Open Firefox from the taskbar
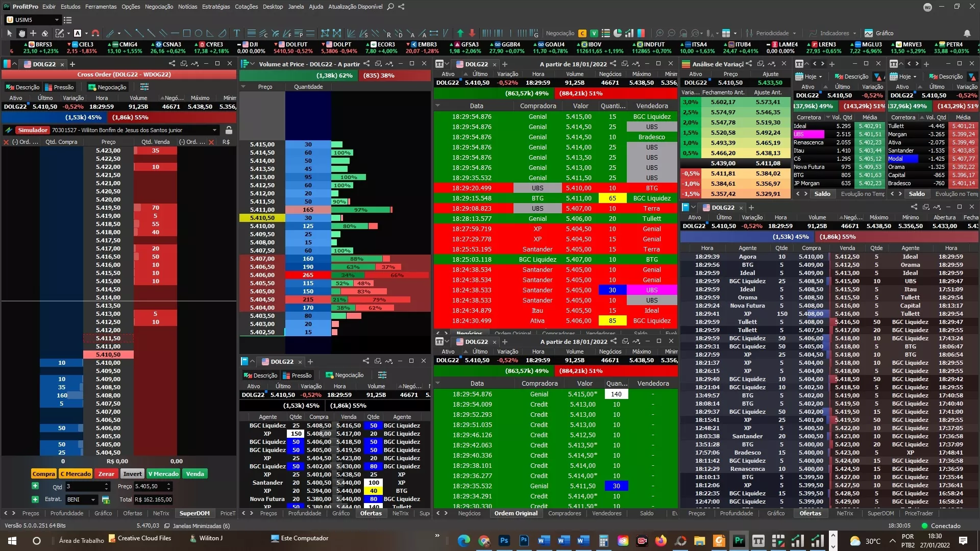This screenshot has width=980, height=551. coord(661,541)
